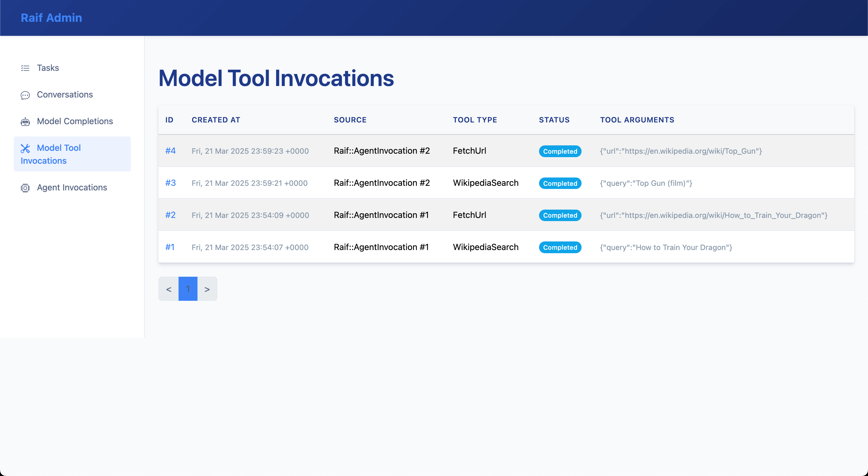Open invocation #4 link
868x476 pixels.
(x=170, y=151)
